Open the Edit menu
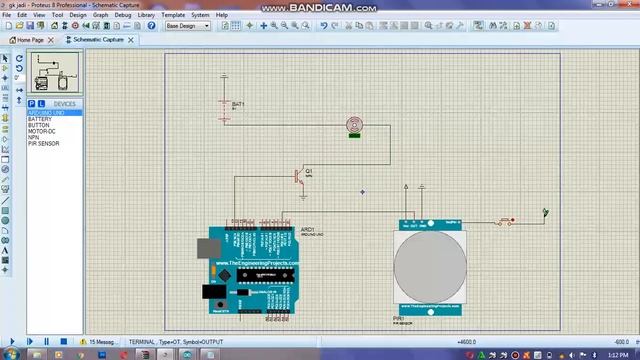 pyautogui.click(x=22, y=15)
